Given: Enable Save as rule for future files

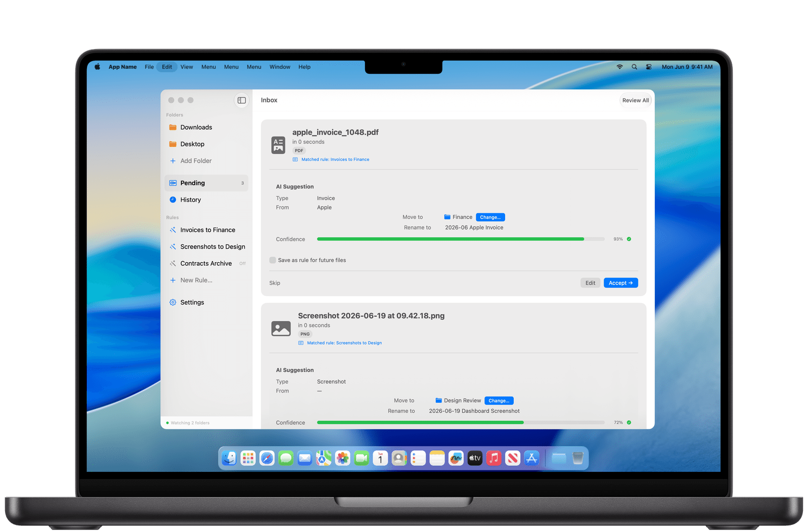Looking at the screenshot, I should pos(273,260).
